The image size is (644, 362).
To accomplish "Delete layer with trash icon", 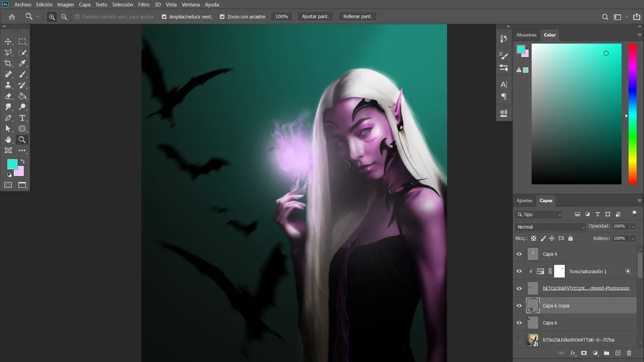I will [x=629, y=353].
